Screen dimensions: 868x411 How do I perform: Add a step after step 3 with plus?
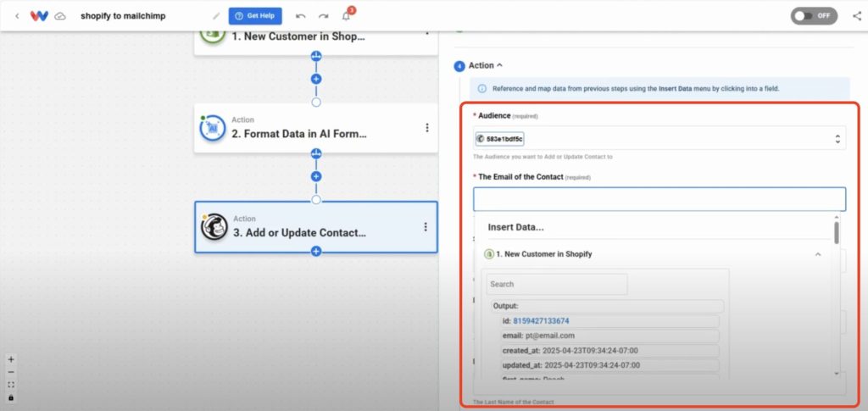pyautogui.click(x=316, y=252)
